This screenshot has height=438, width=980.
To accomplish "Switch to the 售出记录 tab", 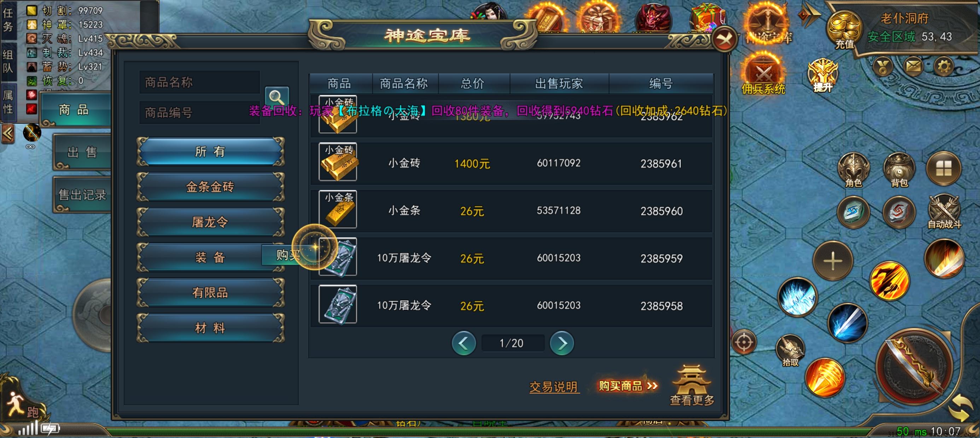I will tap(82, 195).
